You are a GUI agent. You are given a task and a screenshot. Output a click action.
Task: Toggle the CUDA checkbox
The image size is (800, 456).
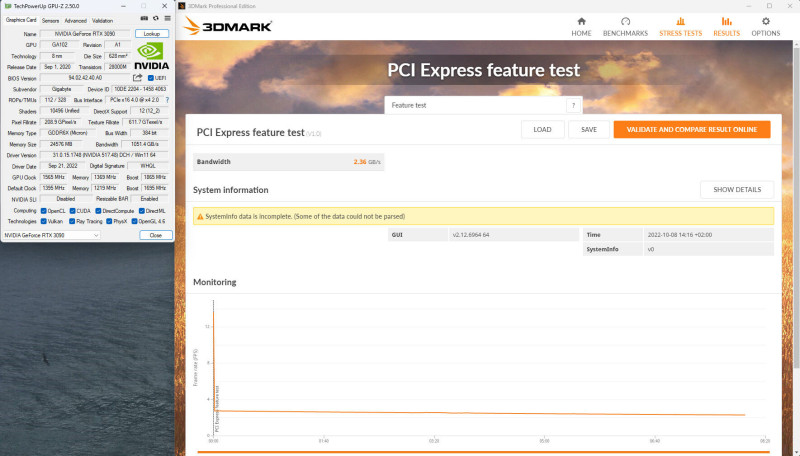tap(72, 211)
